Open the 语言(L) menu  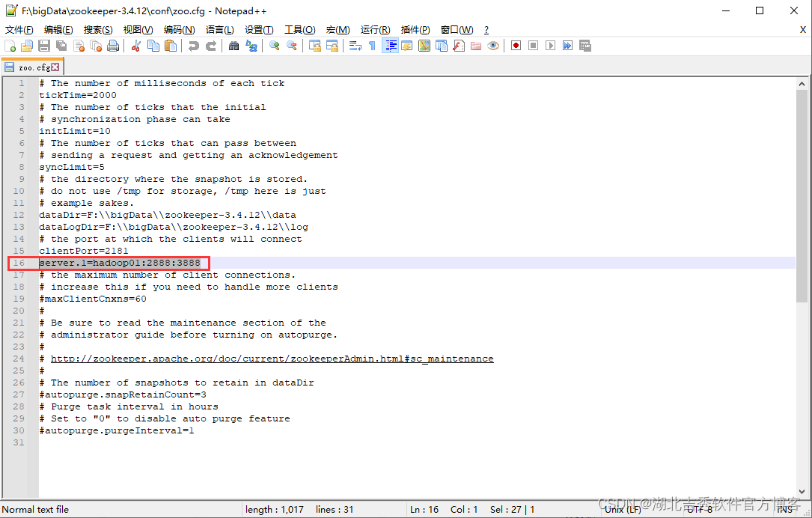pyautogui.click(x=219, y=29)
